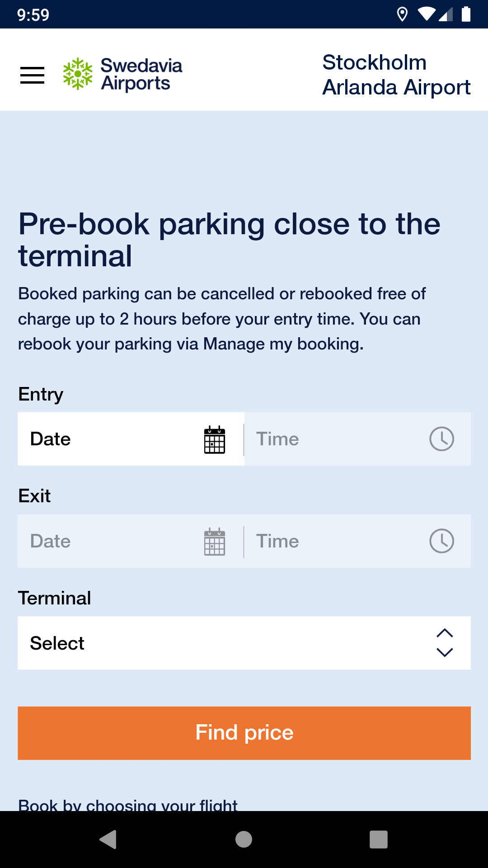Focus the Entry Date field

pos(108,439)
